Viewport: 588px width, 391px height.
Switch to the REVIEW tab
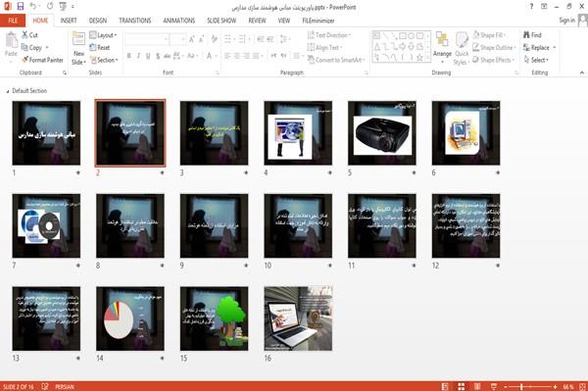[x=257, y=21]
